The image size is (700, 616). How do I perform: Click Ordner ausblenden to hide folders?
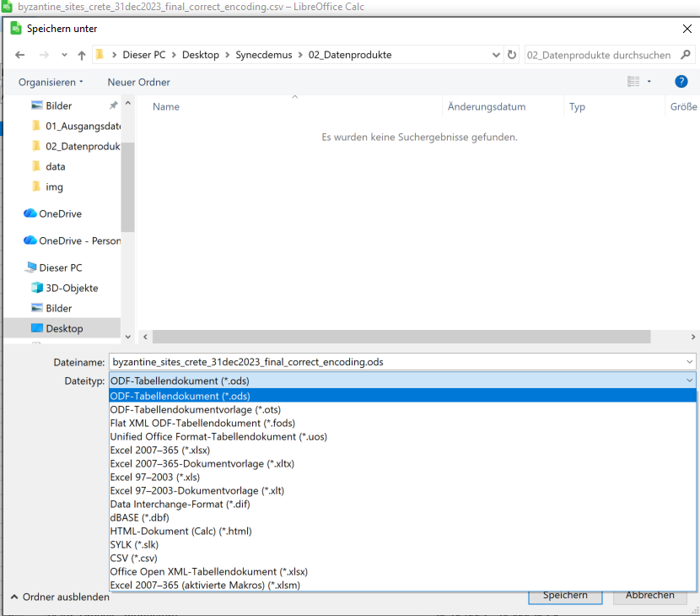tap(60, 597)
